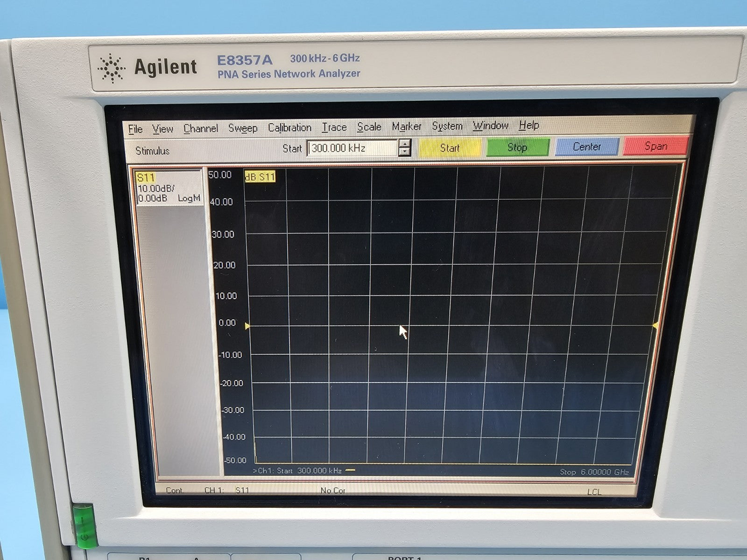Click the blue Center stimulus button
The image size is (747, 560).
[586, 147]
